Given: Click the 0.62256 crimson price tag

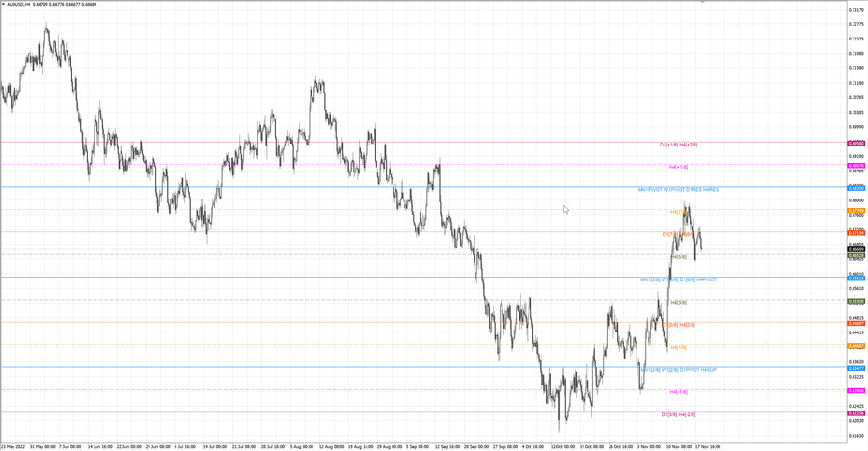Looking at the screenshot, I should [x=855, y=413].
